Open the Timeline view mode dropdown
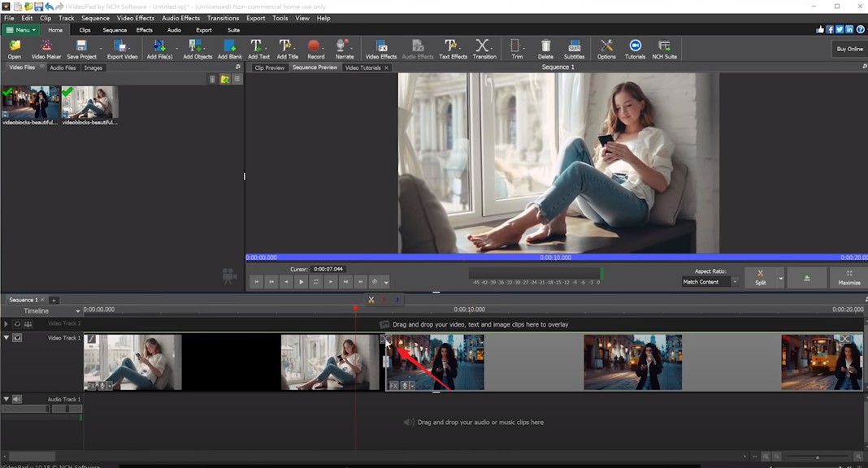Screen dimensions: 868x468 click(x=78, y=311)
